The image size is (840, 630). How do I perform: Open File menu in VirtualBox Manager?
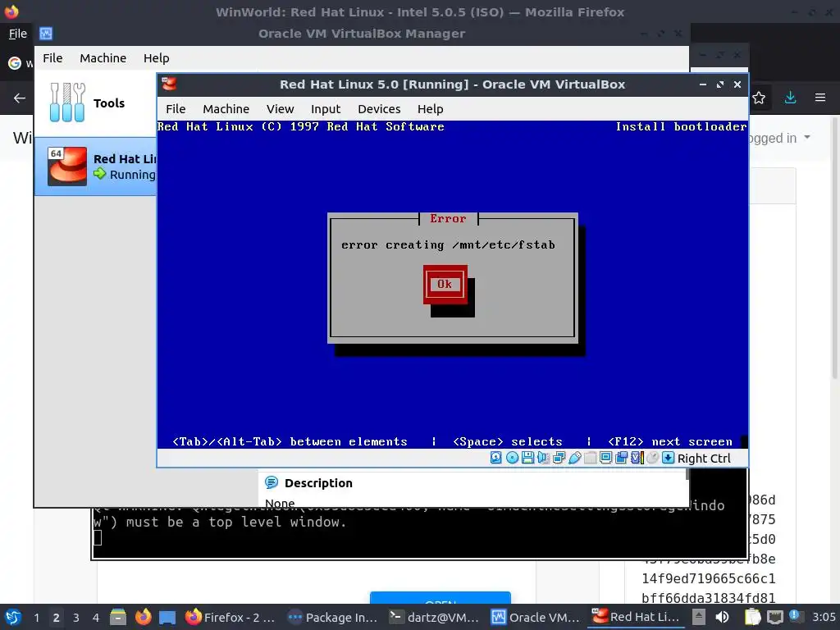[52, 58]
